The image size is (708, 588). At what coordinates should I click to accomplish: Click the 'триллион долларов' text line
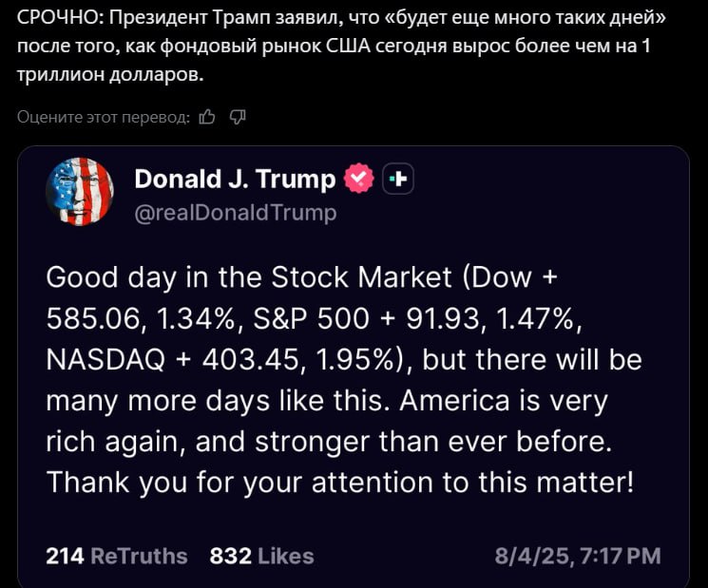tap(110, 74)
